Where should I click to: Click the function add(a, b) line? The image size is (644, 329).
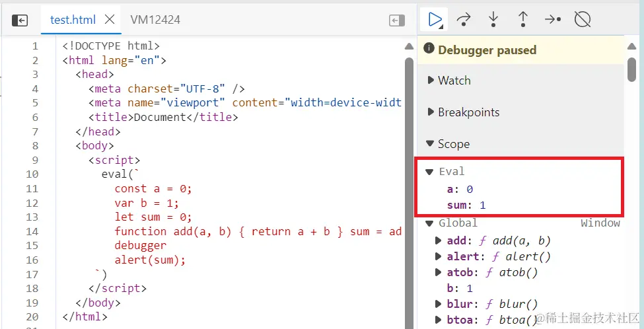point(258,231)
